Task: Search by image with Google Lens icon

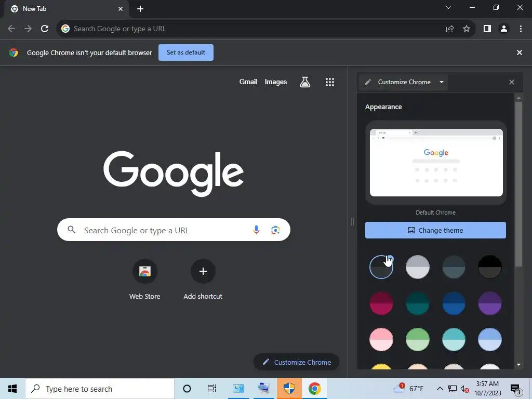Action: pos(275,230)
